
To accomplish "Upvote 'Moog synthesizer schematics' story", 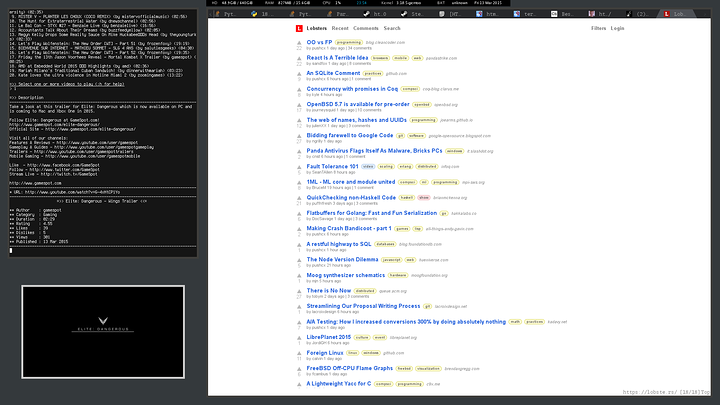I will (x=299, y=273).
